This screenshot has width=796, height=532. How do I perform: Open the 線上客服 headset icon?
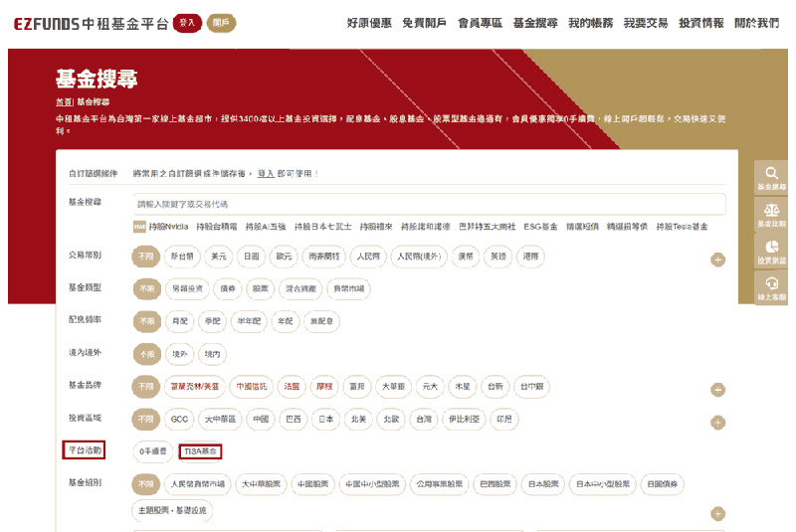tap(771, 287)
